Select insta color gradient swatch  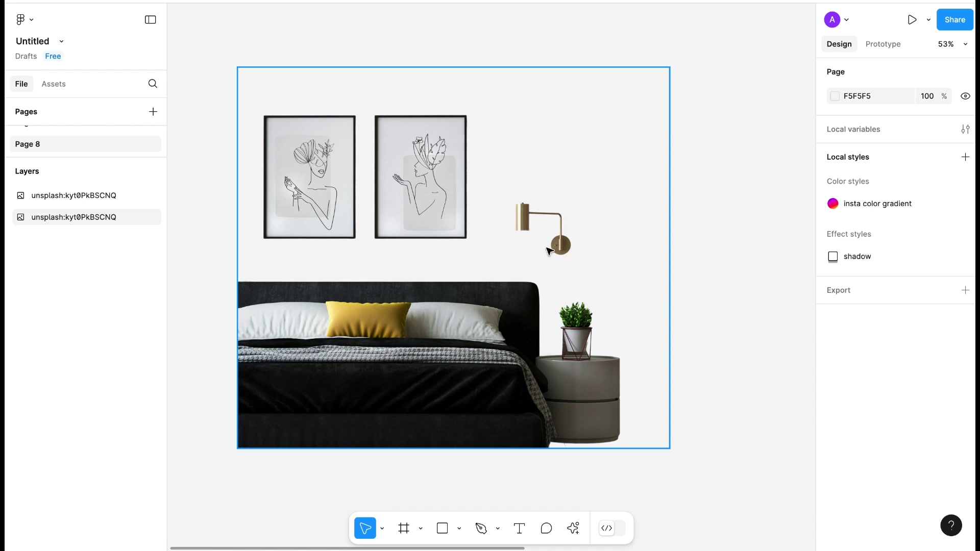[832, 204]
